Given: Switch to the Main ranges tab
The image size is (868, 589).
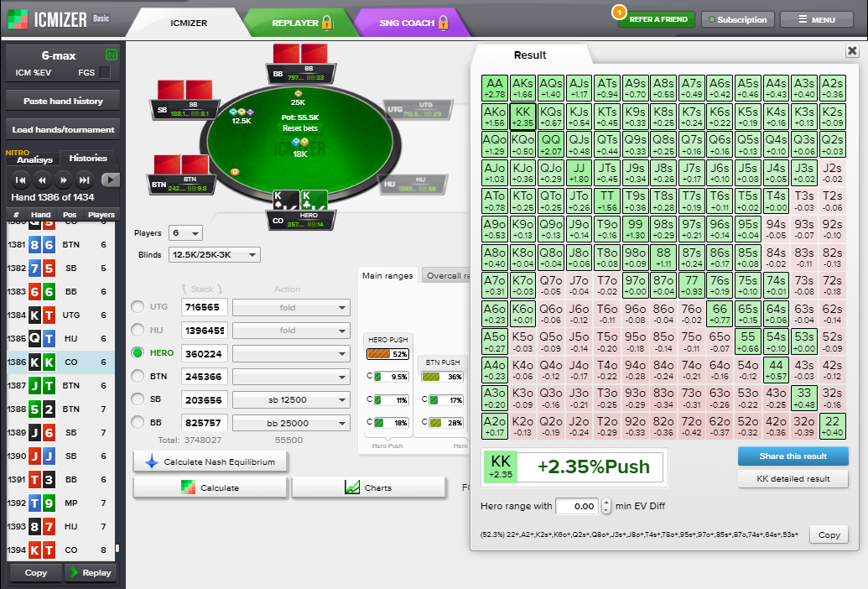Looking at the screenshot, I should pos(387,276).
